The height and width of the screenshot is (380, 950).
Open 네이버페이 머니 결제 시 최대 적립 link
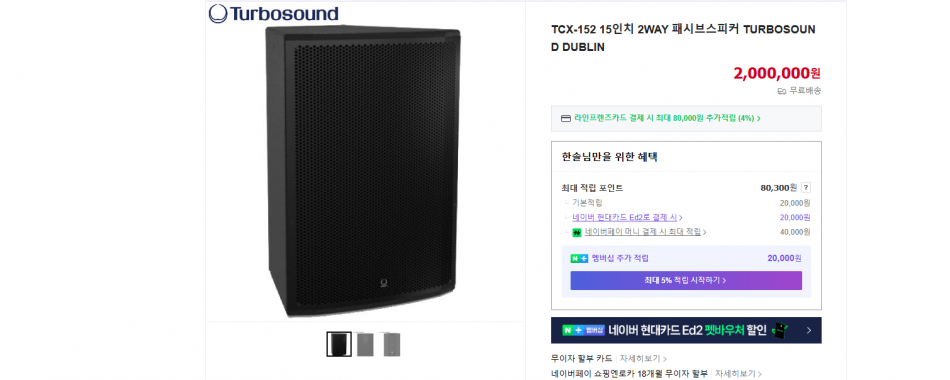pyautogui.click(x=646, y=232)
